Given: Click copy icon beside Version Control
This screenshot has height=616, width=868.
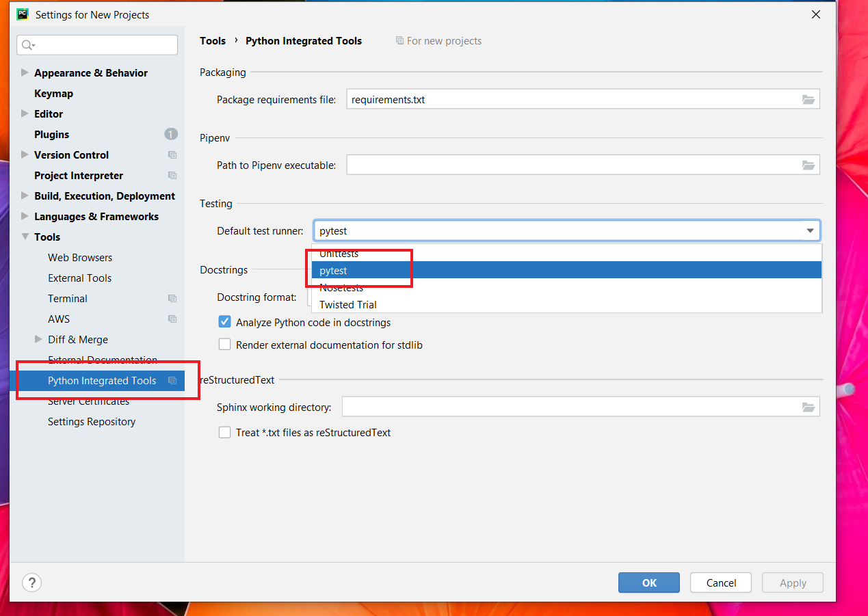Looking at the screenshot, I should 172,155.
